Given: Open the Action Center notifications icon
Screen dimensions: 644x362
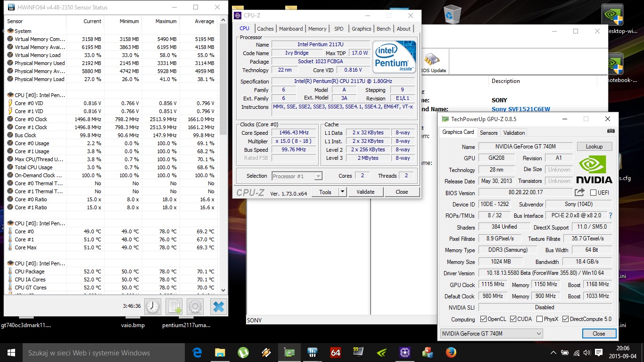Looking at the screenshot, I should click(x=598, y=353).
